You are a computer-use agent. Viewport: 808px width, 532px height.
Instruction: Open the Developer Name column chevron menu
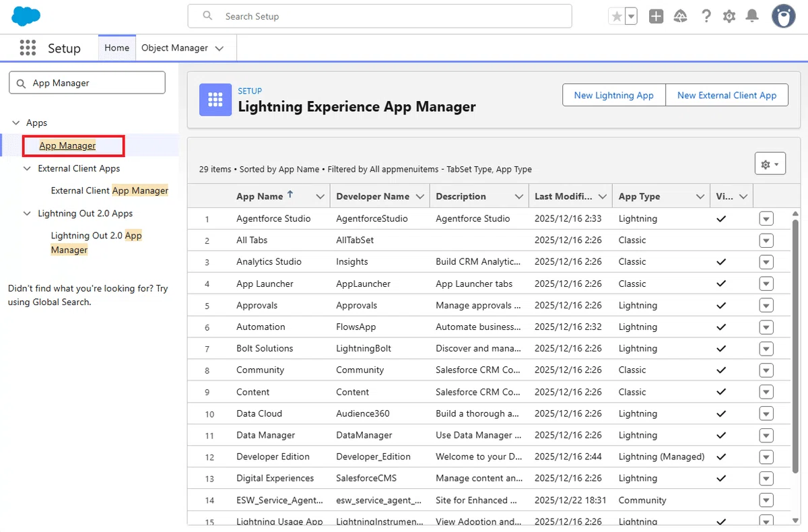[x=420, y=197]
